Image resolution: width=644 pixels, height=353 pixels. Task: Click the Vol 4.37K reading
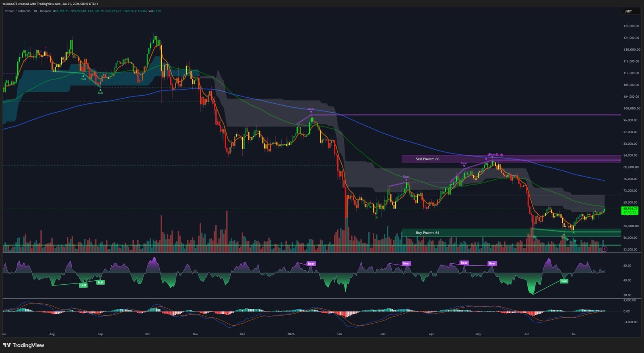[x=155, y=11]
